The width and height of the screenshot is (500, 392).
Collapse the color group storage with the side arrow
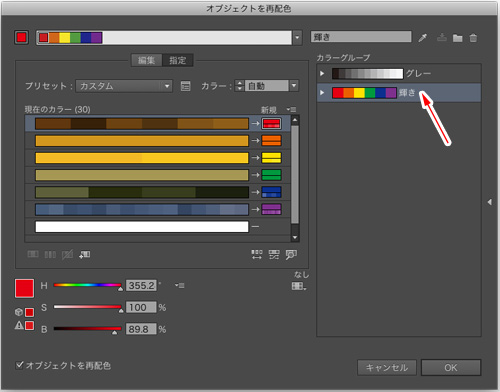click(489, 202)
